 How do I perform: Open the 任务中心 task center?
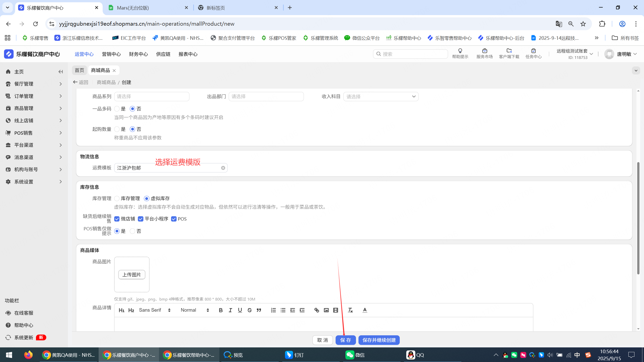pyautogui.click(x=534, y=54)
